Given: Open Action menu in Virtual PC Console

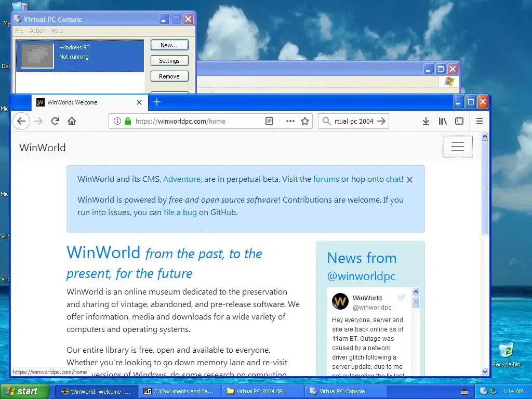Looking at the screenshot, I should [37, 31].
